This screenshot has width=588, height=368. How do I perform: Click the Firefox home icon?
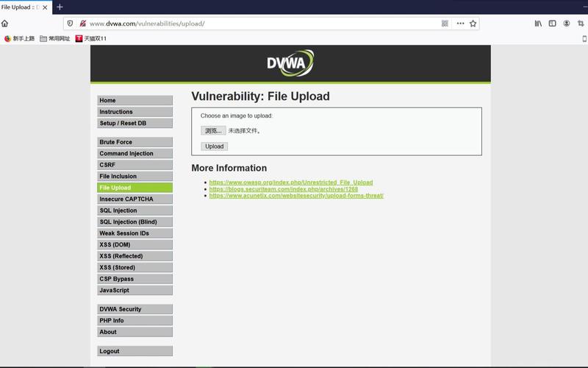pos(4,24)
